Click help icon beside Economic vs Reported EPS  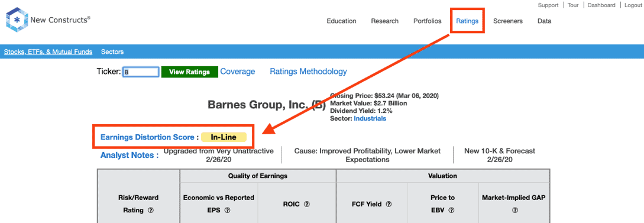227,210
